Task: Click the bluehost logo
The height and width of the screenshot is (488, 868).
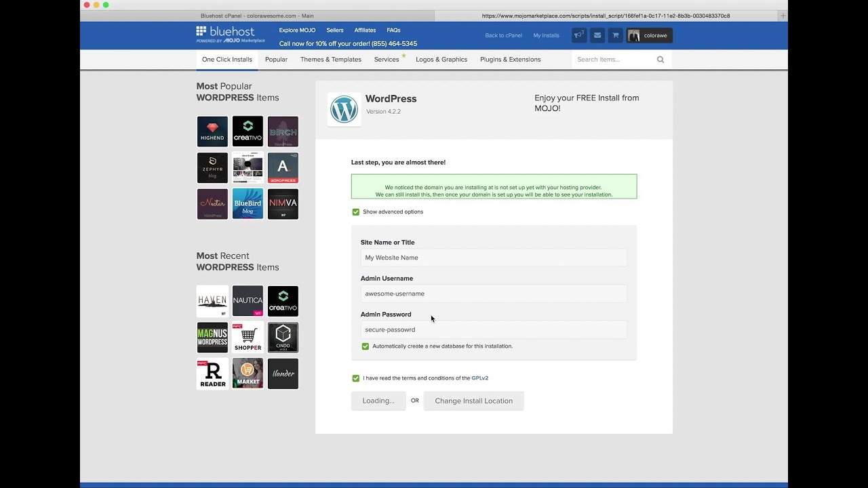Action: 231,35
